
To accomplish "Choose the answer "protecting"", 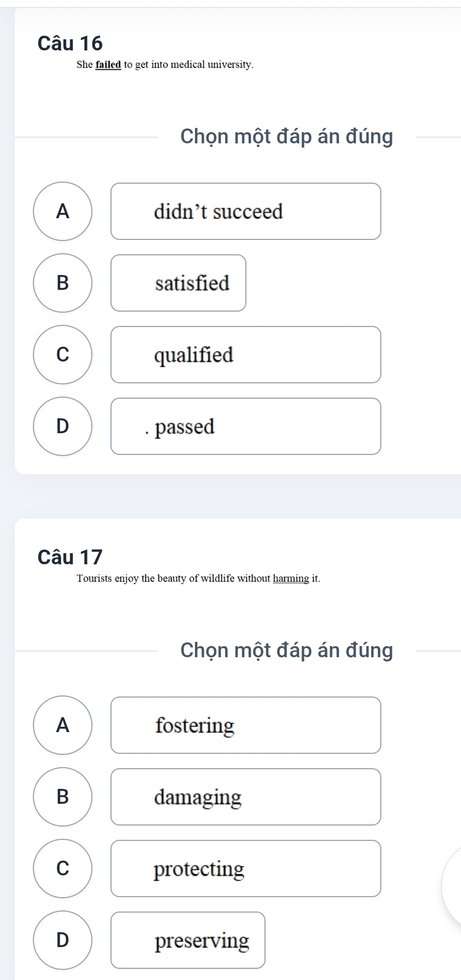I will point(246,869).
